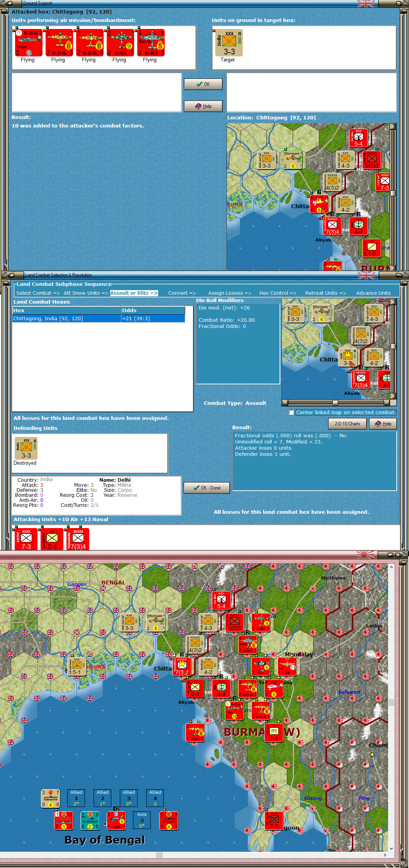Select the 7(3)4 Yamashita attacking unit in Land Combat
The height and width of the screenshot is (868, 409).
pyautogui.click(x=78, y=539)
